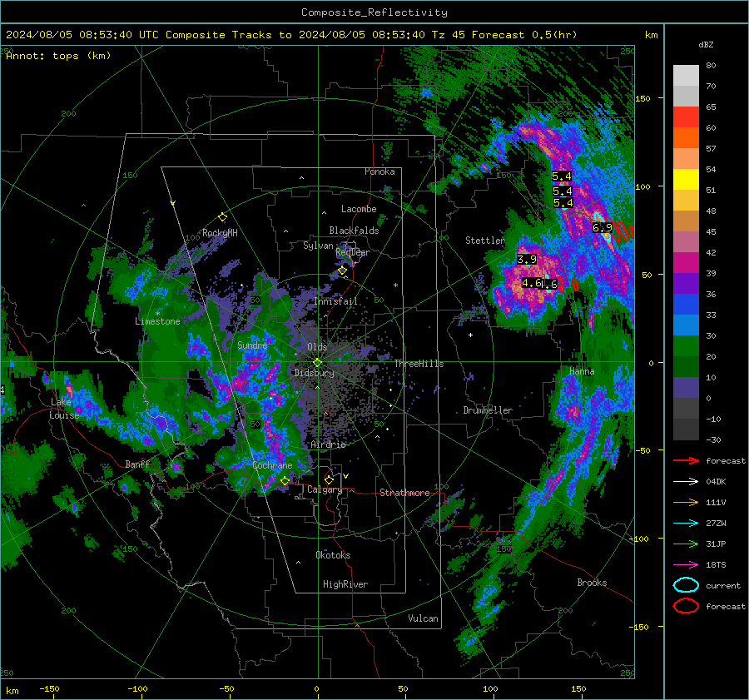Click the 6.9 storm top label

click(602, 227)
